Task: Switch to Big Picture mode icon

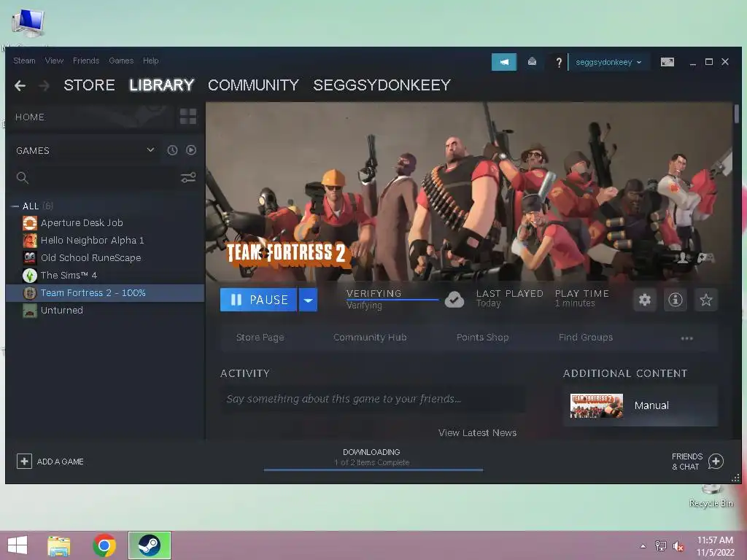Action: (x=667, y=62)
